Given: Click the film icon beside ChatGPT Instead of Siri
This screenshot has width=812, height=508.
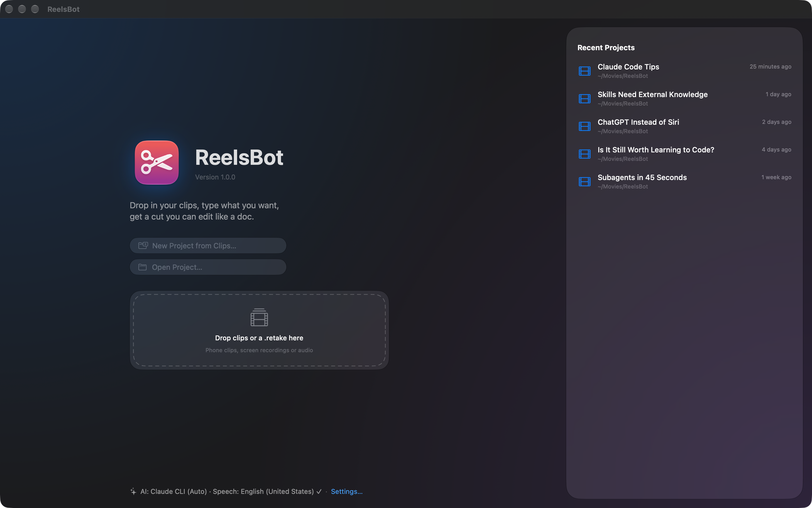Looking at the screenshot, I should tap(584, 126).
